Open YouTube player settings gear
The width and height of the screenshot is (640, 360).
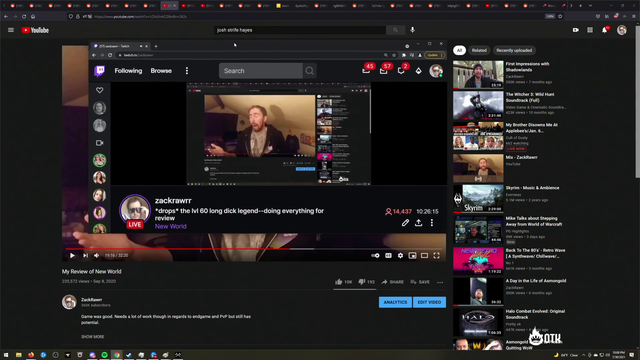coord(400,256)
